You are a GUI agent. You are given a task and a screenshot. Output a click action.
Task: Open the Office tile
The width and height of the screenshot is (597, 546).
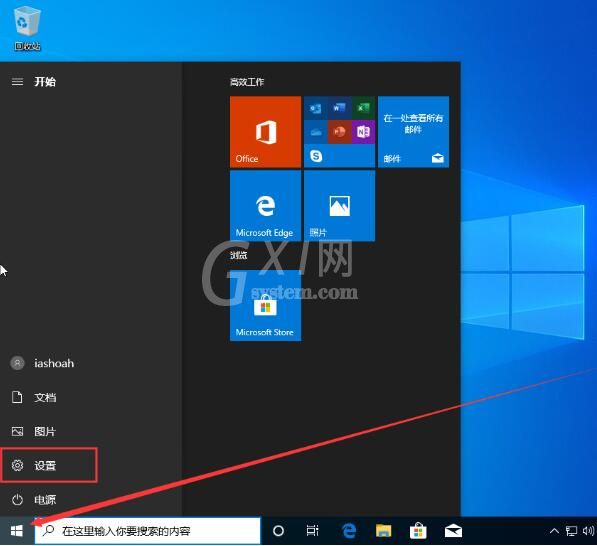[x=265, y=132]
